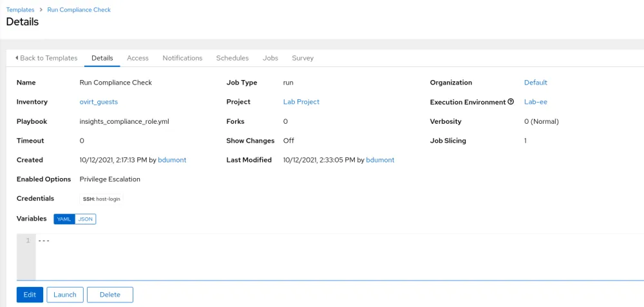This screenshot has width=644, height=307.
Task: Go to the Schedules tab
Action: (x=232, y=58)
